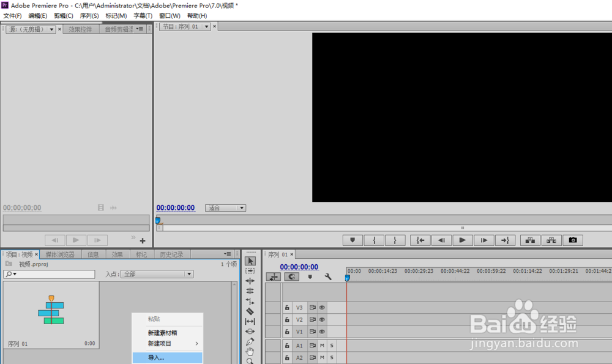The height and width of the screenshot is (364, 612).
Task: Toggle lock on track V3
Action: pyautogui.click(x=287, y=308)
